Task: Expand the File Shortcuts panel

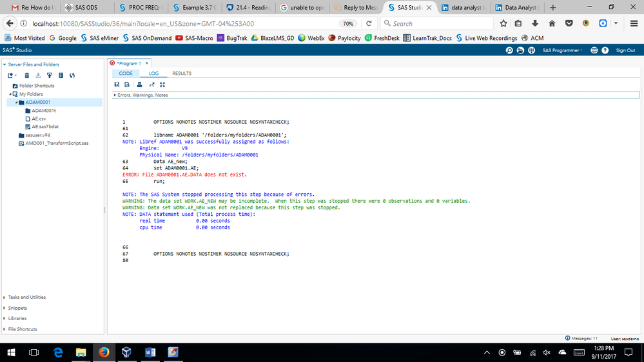Action: 5,329
